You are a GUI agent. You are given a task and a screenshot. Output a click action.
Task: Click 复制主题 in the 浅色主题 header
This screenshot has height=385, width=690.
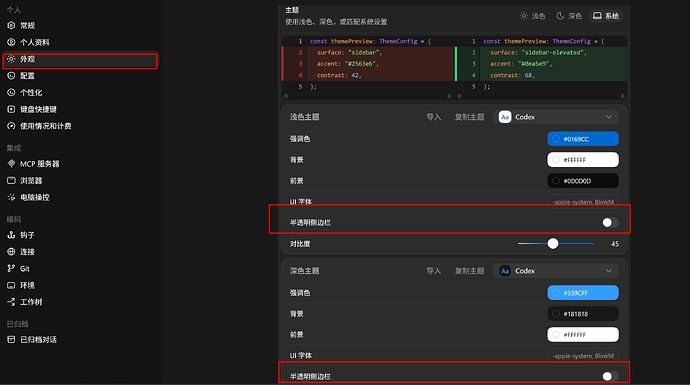coord(469,117)
